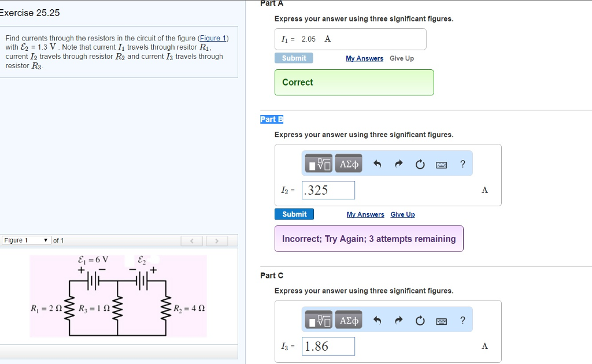The width and height of the screenshot is (592, 364).
Task: Open the Figure 1 dropdown selector
Action: click(26, 240)
